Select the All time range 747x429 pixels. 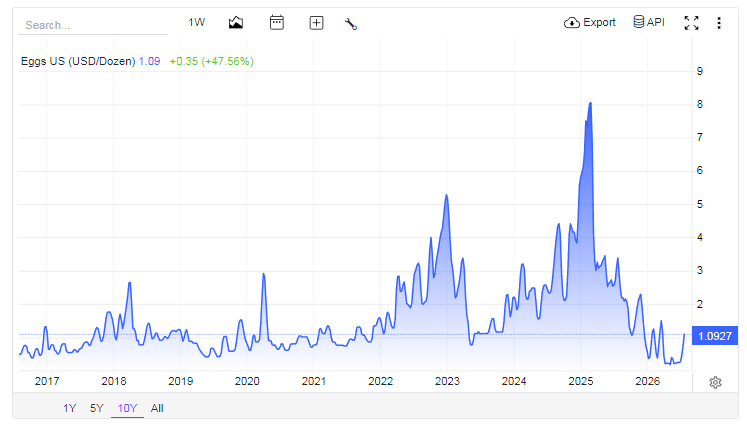(157, 408)
